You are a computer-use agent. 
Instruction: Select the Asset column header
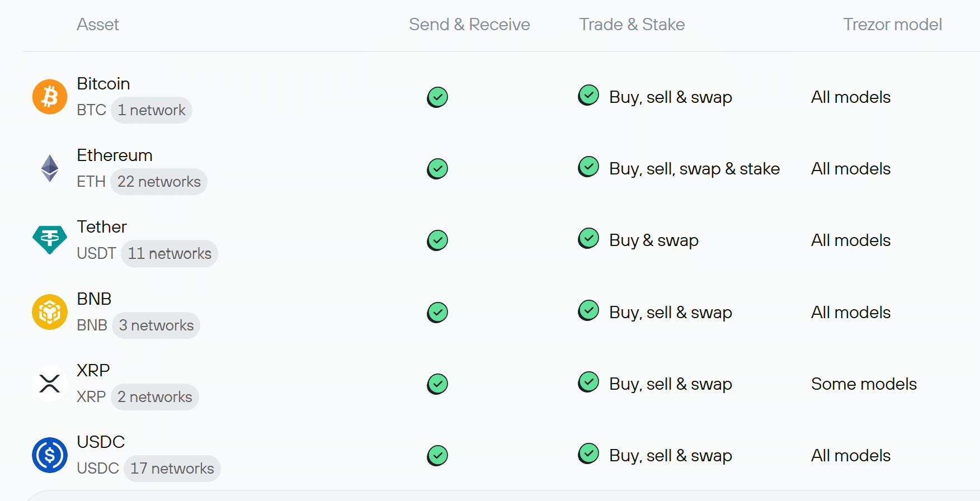tap(98, 25)
